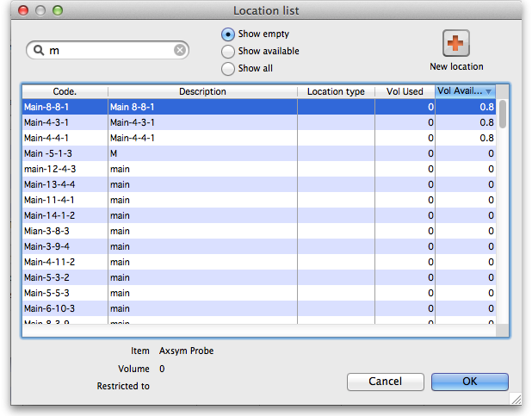
Task: Click the Vol Used column header
Action: (405, 91)
